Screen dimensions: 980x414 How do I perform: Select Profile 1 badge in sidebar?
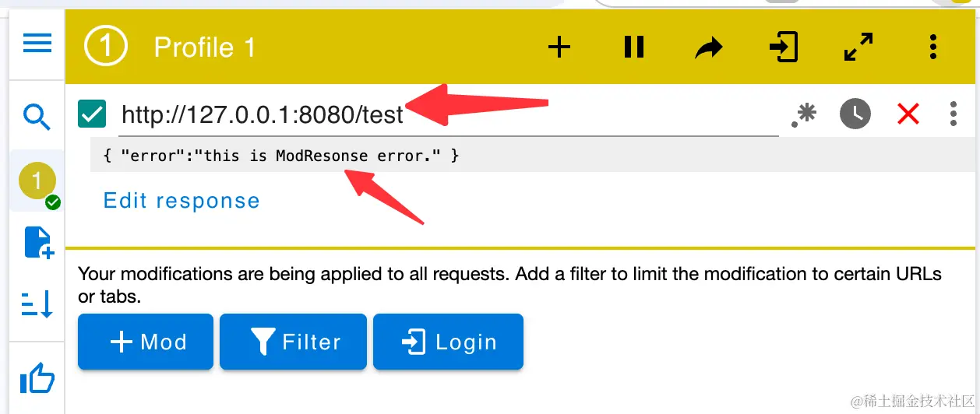point(37,181)
